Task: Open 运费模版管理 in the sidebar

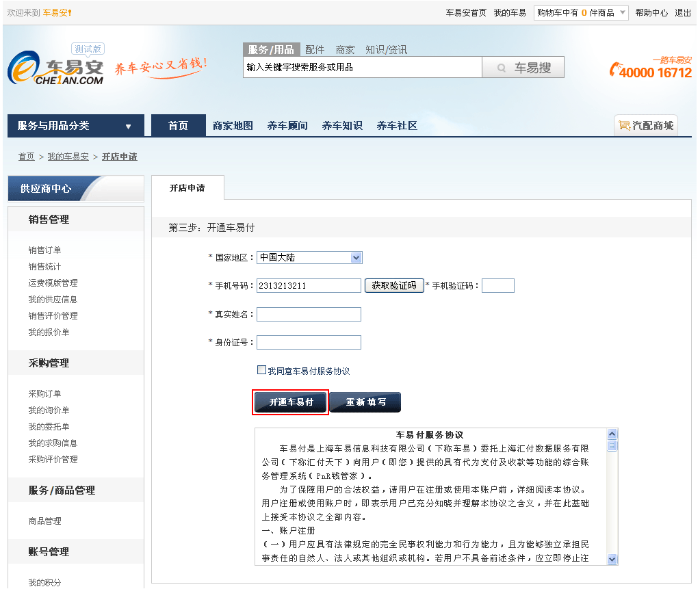Action: pos(53,283)
